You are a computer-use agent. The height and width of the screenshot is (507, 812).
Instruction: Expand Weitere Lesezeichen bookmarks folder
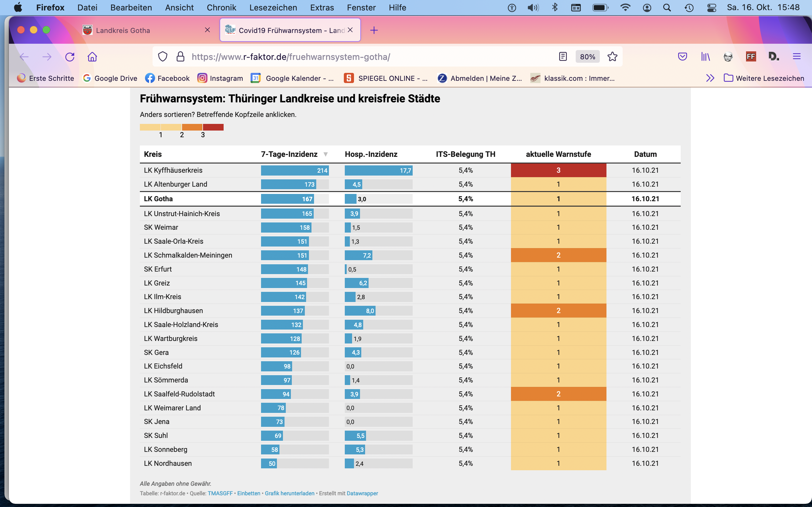tap(764, 78)
